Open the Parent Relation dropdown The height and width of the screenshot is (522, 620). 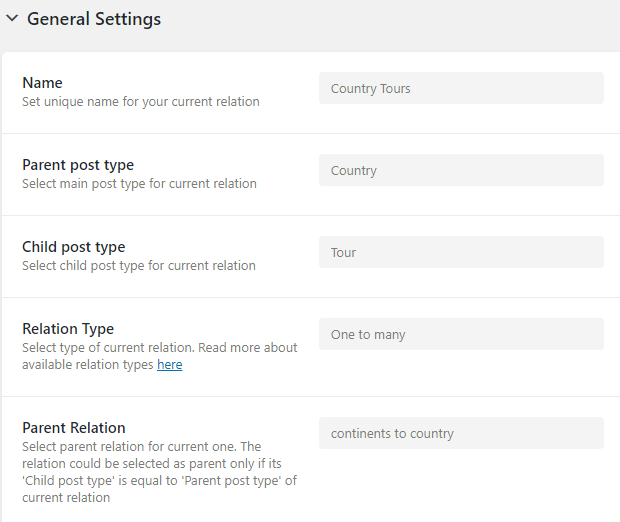point(461,433)
